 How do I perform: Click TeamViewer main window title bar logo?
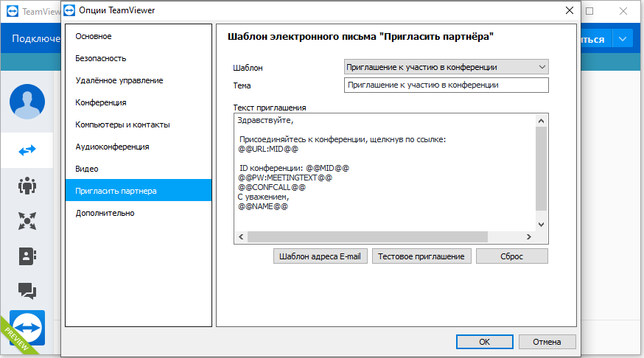[13, 11]
